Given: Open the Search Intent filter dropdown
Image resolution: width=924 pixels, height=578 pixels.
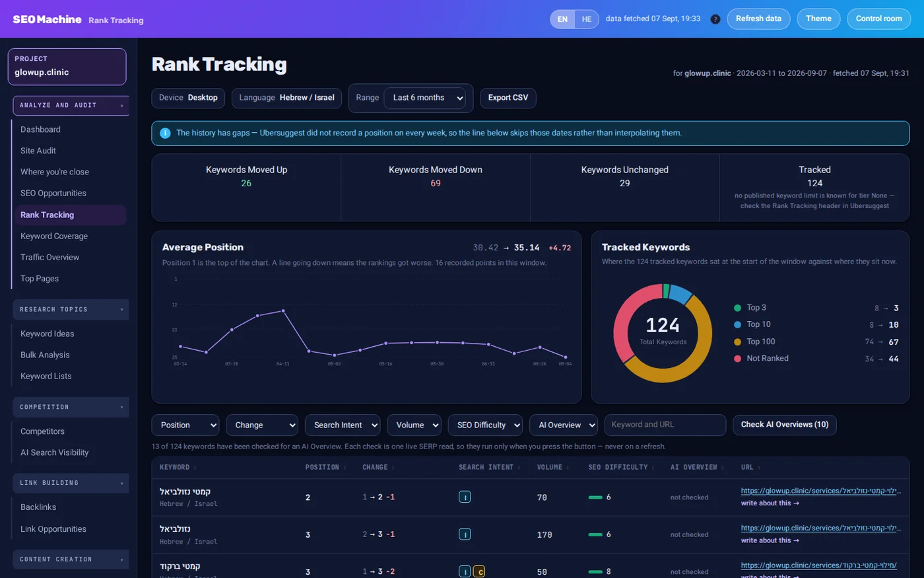Looking at the screenshot, I should (343, 425).
